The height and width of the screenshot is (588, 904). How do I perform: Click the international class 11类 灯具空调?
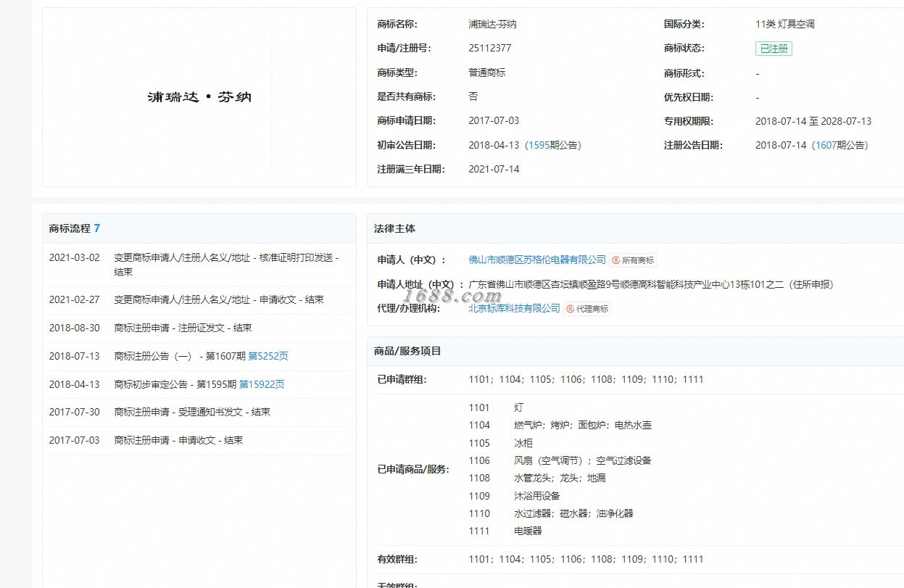point(785,24)
